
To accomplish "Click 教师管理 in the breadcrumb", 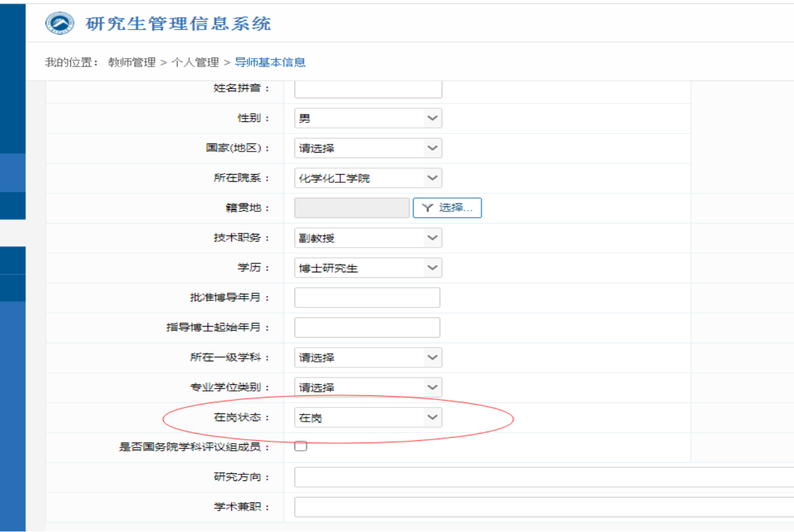I will click(132, 63).
